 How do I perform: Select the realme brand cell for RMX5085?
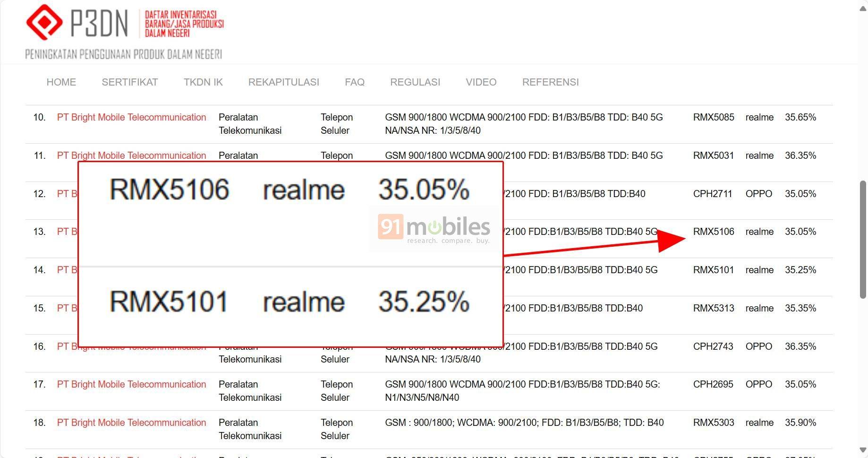[759, 117]
